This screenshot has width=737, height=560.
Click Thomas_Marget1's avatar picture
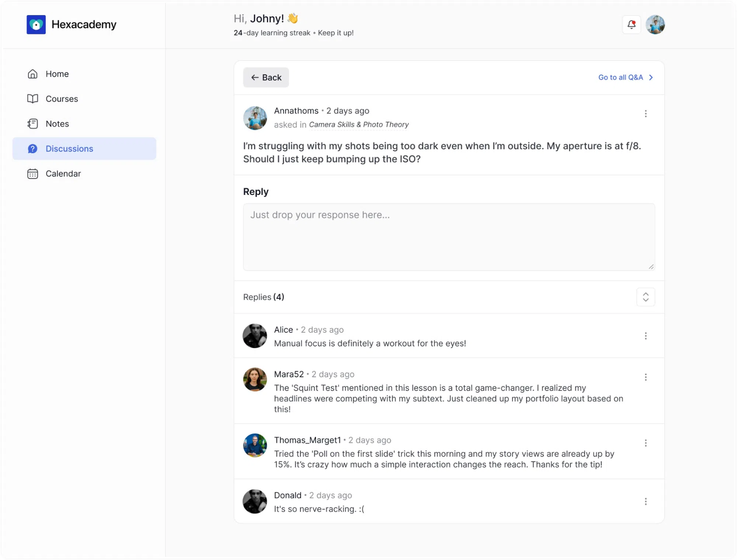click(x=255, y=445)
